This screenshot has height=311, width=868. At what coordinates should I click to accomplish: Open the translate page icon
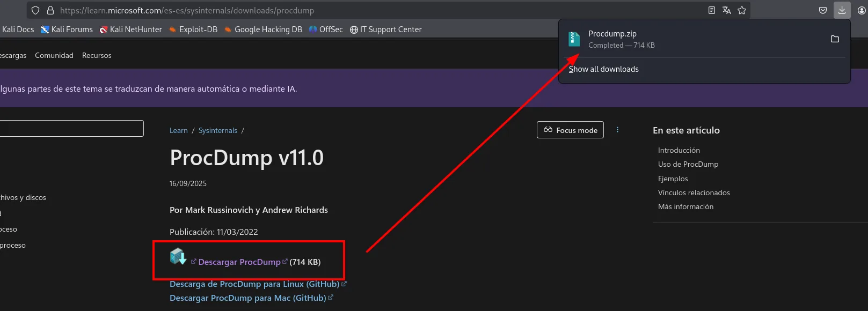pos(727,10)
